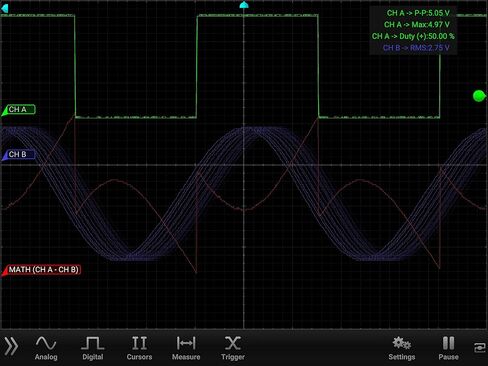
Task: Select the CH A Duty (+) measurement
Action: coord(413,36)
